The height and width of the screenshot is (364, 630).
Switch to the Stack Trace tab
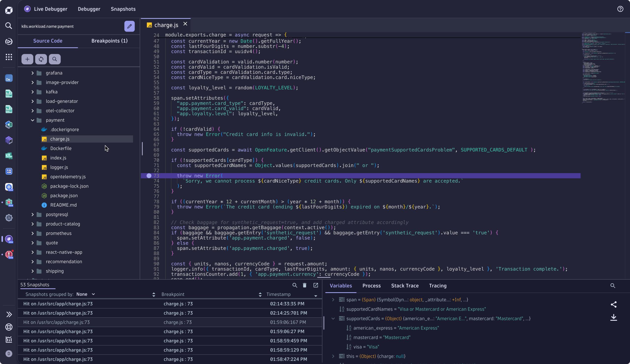tap(405, 286)
